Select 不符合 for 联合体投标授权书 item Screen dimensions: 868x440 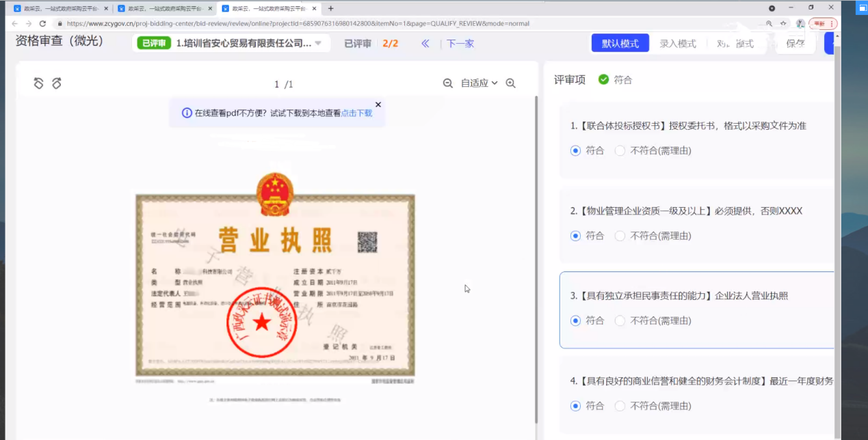tap(620, 150)
